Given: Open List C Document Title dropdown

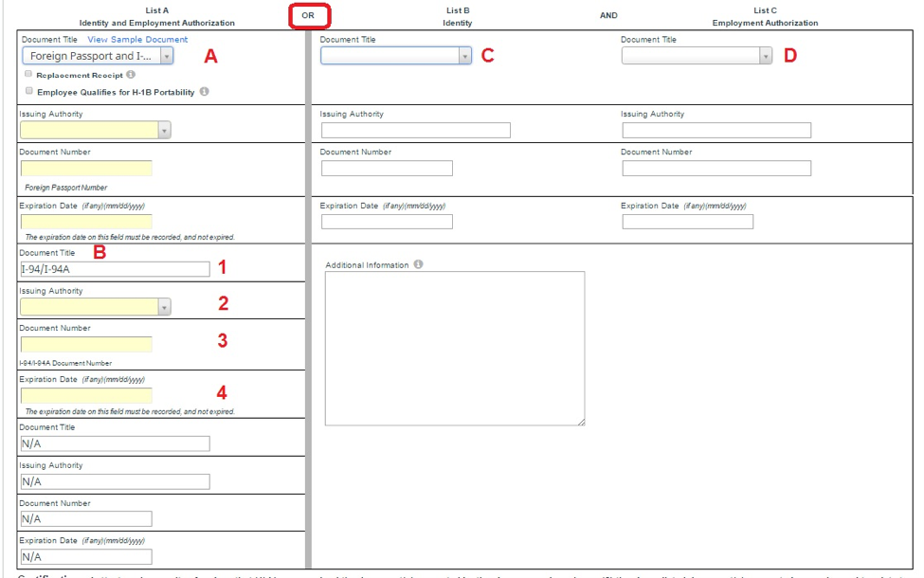Looking at the screenshot, I should [x=697, y=56].
